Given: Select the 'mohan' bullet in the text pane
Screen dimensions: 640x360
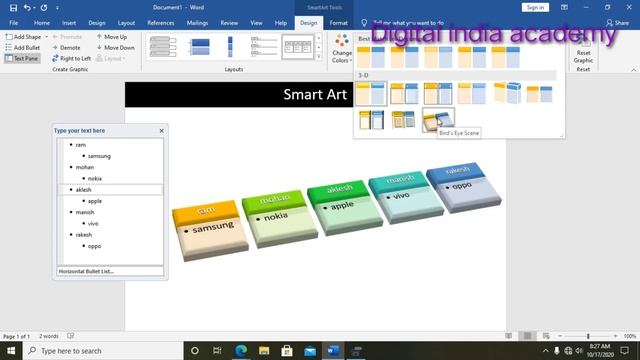Looking at the screenshot, I should [85, 167].
